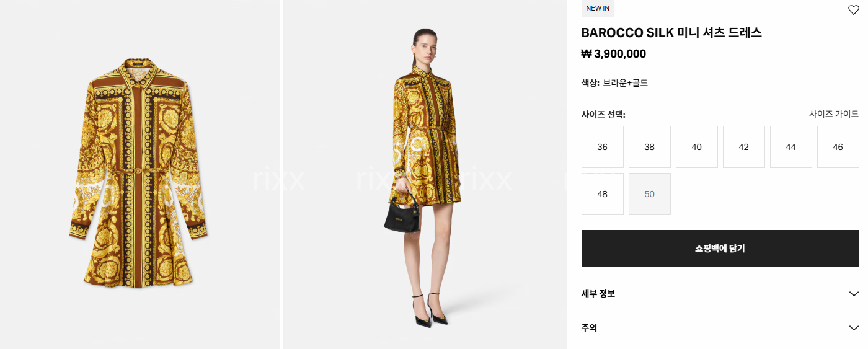Choose size 40
Viewport: 868px width, 349px height.
697,147
